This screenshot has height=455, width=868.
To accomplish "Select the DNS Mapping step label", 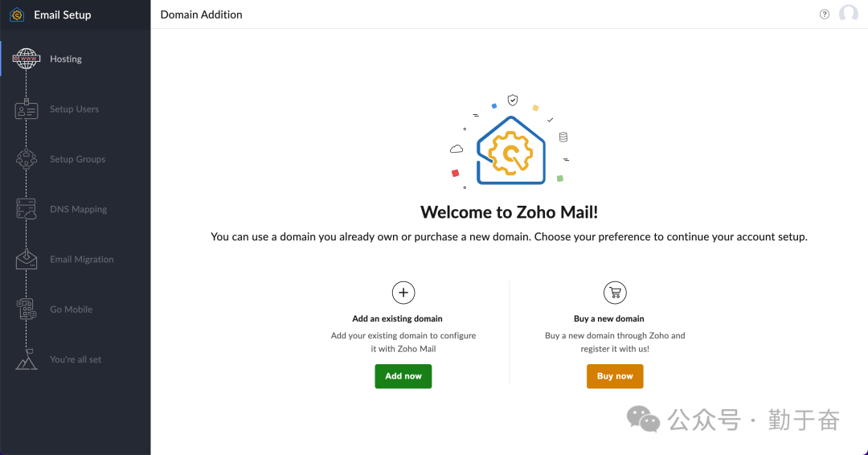I will pyautogui.click(x=78, y=210).
